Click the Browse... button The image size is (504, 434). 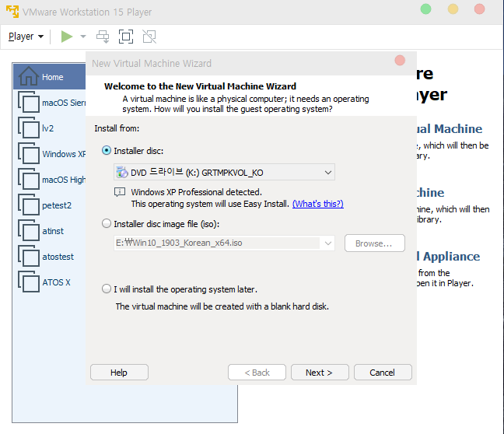374,243
